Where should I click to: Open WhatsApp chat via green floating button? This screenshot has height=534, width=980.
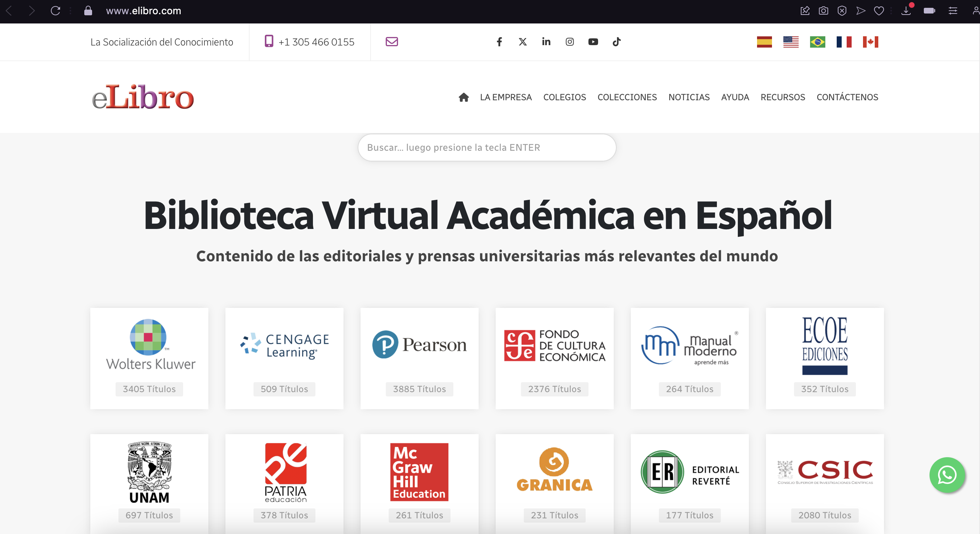pyautogui.click(x=947, y=475)
